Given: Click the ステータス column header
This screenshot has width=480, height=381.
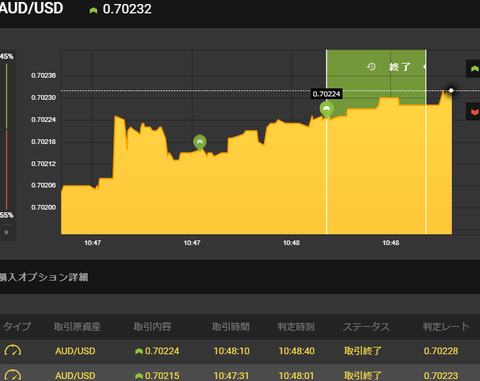Looking at the screenshot, I should (x=366, y=327).
